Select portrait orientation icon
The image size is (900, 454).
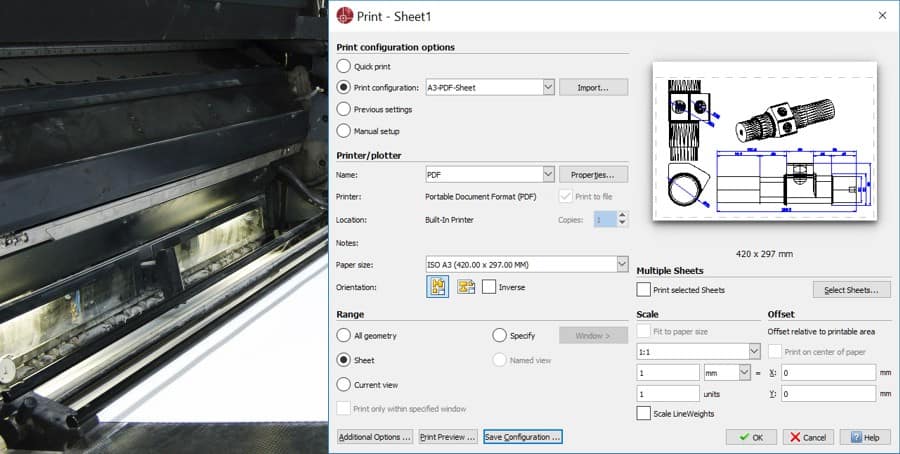tap(437, 287)
